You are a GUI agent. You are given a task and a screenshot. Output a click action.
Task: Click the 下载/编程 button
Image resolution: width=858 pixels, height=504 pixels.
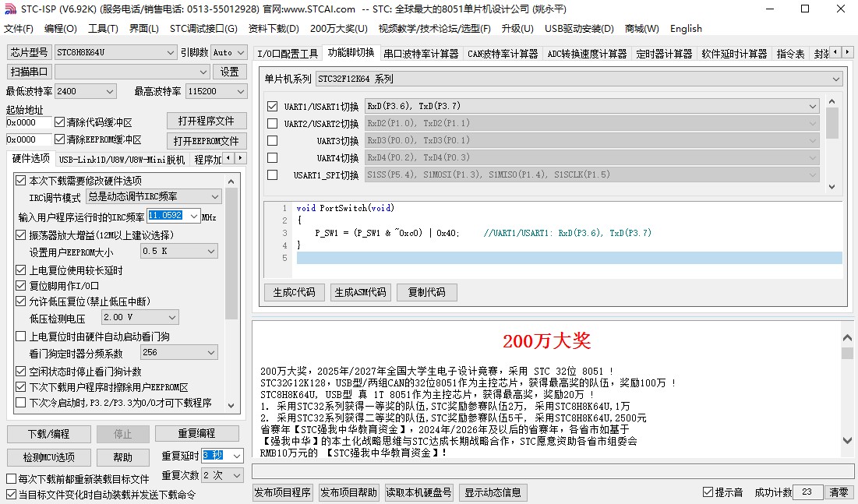[48, 433]
